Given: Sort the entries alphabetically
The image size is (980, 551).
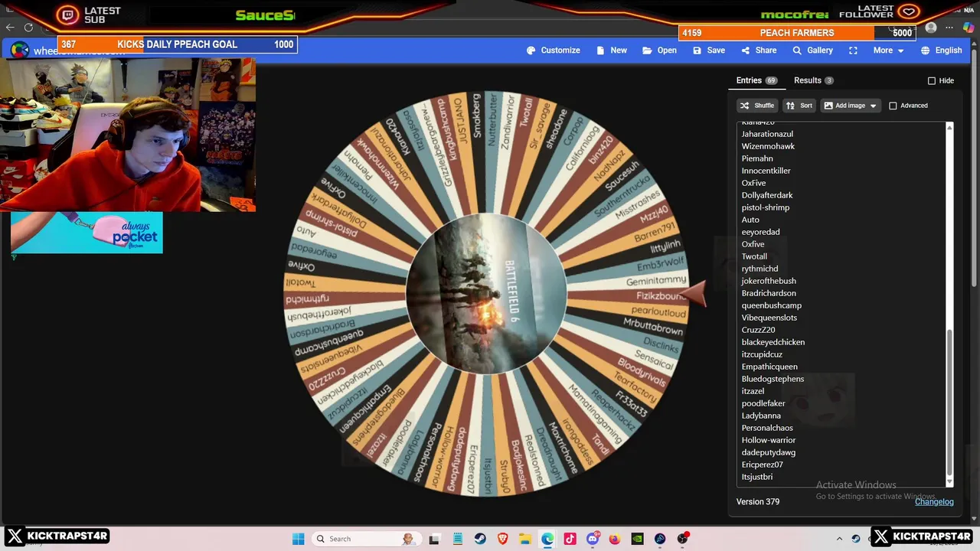Looking at the screenshot, I should [x=799, y=106].
